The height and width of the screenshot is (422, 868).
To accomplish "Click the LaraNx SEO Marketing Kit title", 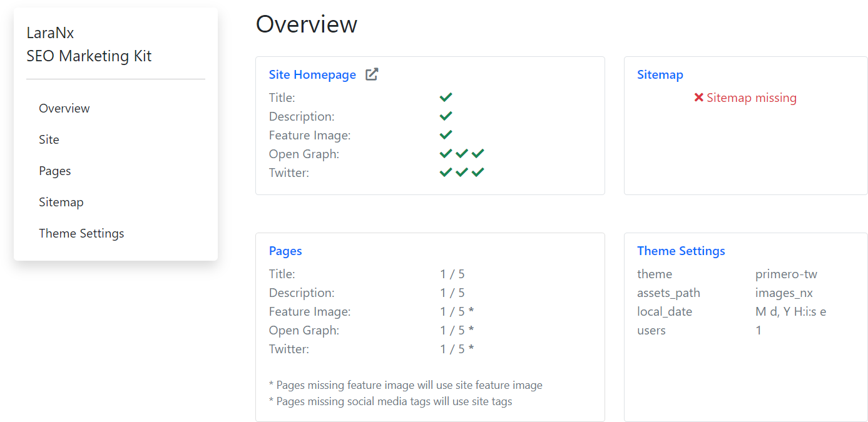I will [x=89, y=44].
